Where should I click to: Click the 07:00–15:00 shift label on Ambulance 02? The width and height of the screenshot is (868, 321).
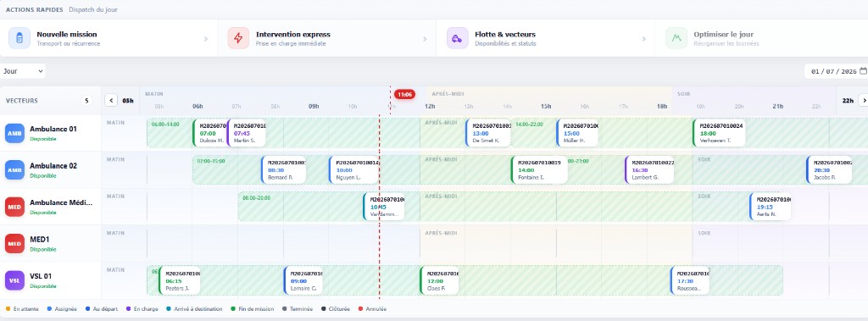click(211, 161)
